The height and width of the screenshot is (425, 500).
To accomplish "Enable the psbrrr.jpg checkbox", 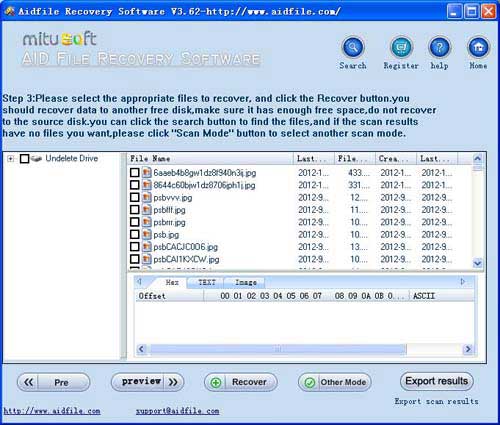I will [x=135, y=222].
